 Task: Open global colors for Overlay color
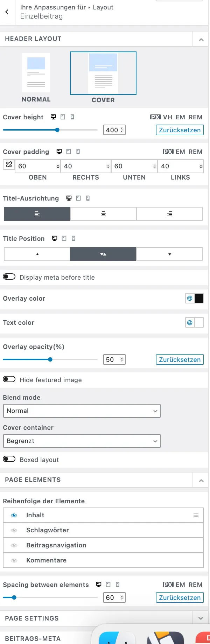[190, 299]
